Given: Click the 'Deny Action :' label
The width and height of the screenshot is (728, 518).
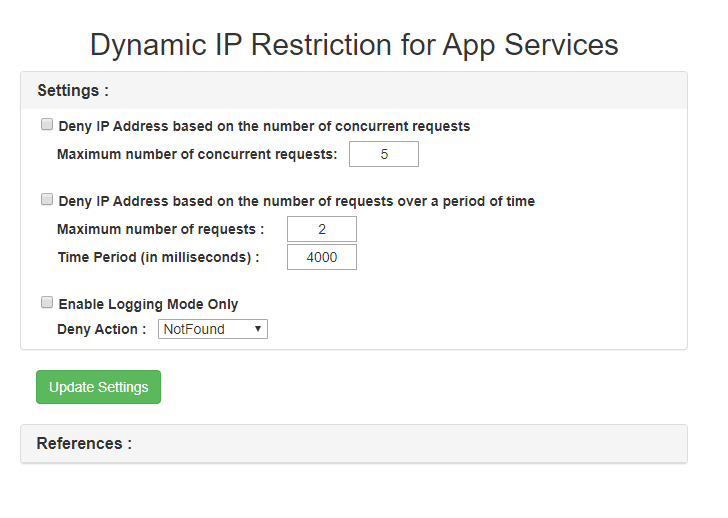Looking at the screenshot, I should pos(102,329).
